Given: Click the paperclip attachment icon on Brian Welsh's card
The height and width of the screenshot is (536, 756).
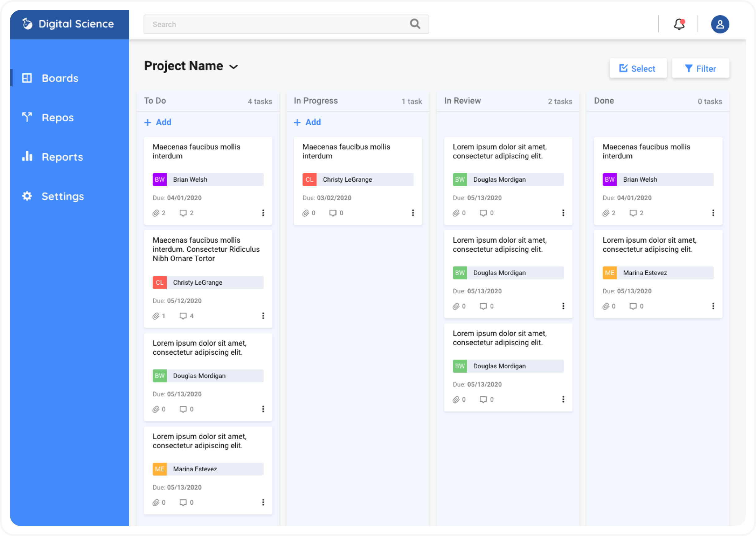Looking at the screenshot, I should [156, 213].
